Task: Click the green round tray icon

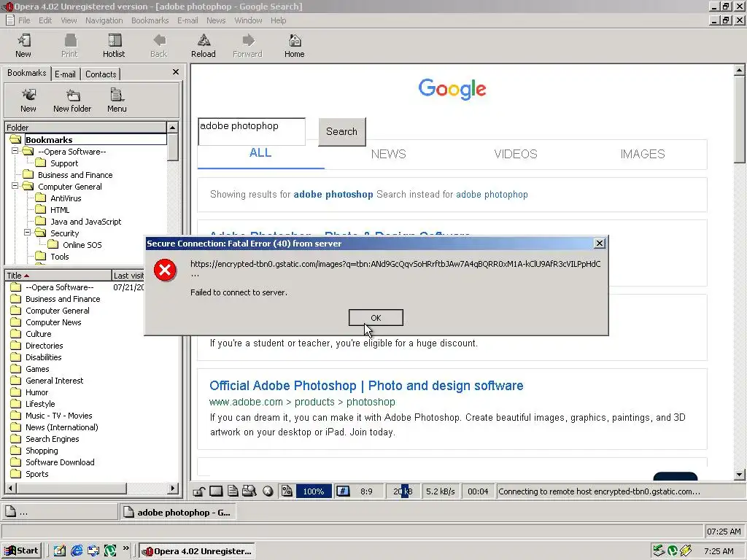Action: (x=672, y=551)
